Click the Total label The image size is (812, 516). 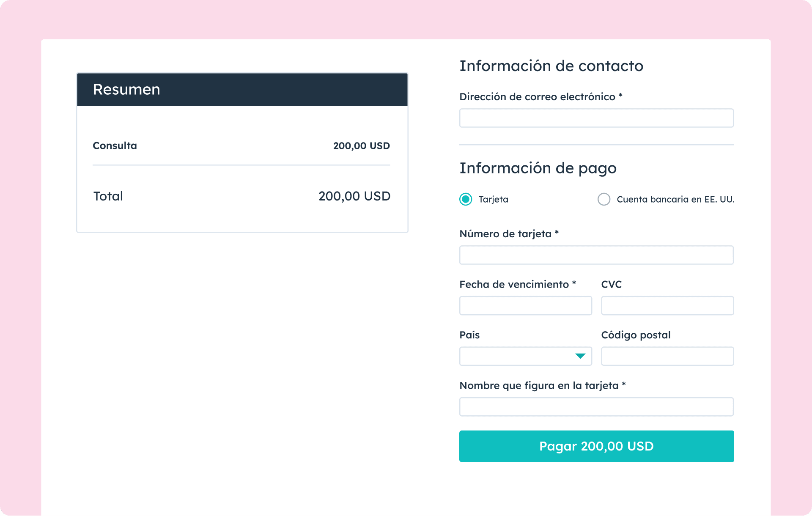tap(108, 196)
